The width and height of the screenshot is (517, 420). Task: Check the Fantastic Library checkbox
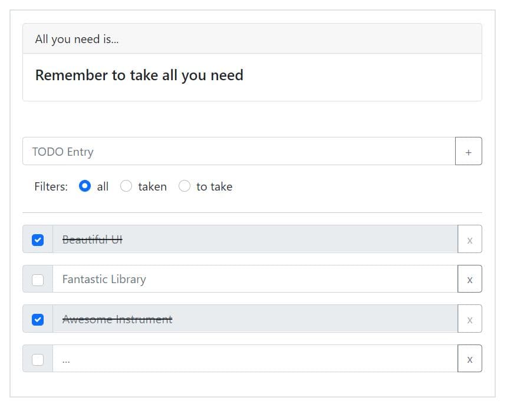[x=38, y=280]
